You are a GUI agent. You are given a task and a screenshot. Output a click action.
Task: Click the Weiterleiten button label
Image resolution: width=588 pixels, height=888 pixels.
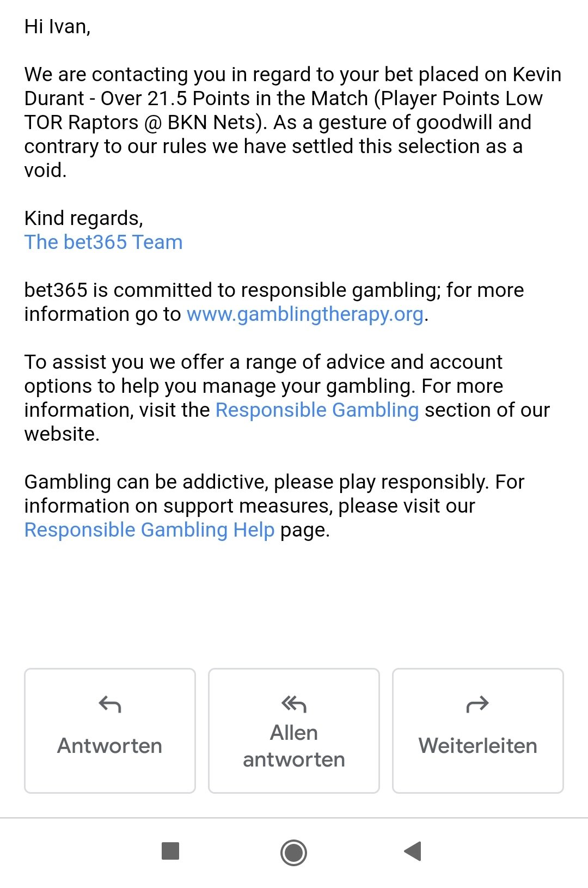[x=477, y=745]
